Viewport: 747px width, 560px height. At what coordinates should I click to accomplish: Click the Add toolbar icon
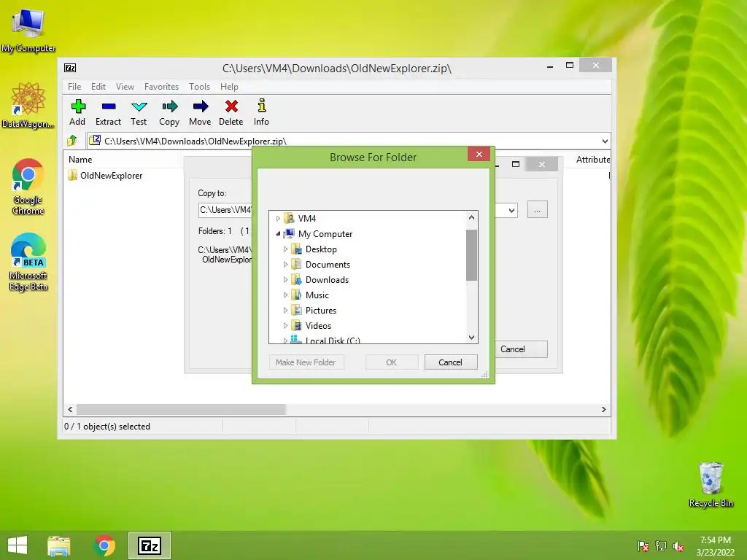click(x=77, y=113)
